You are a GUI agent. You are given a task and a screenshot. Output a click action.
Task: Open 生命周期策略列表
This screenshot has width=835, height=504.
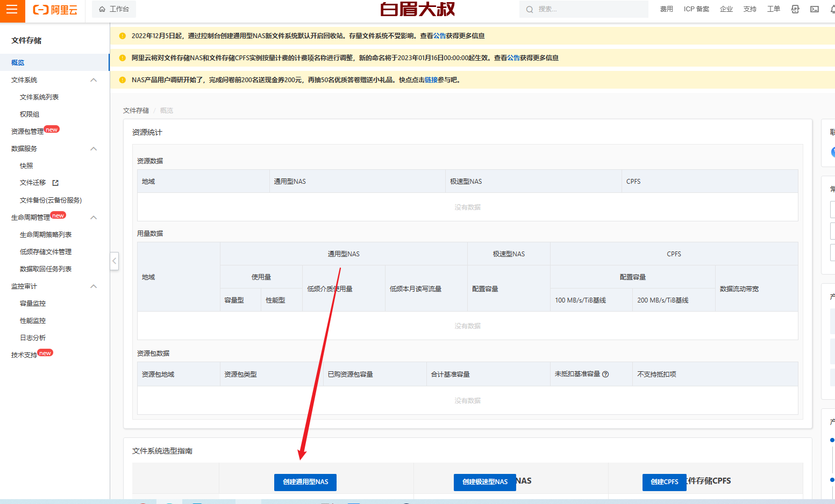point(46,234)
